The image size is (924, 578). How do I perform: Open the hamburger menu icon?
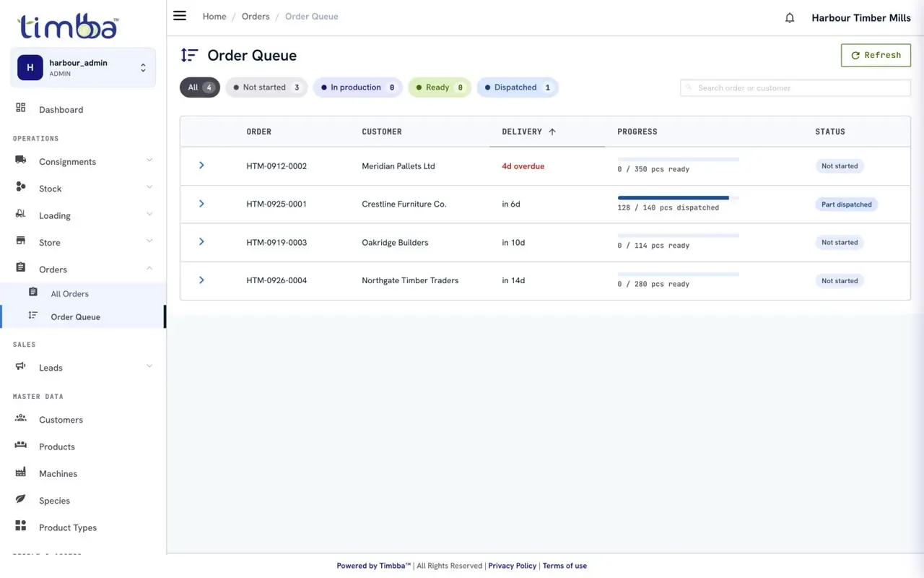click(180, 16)
